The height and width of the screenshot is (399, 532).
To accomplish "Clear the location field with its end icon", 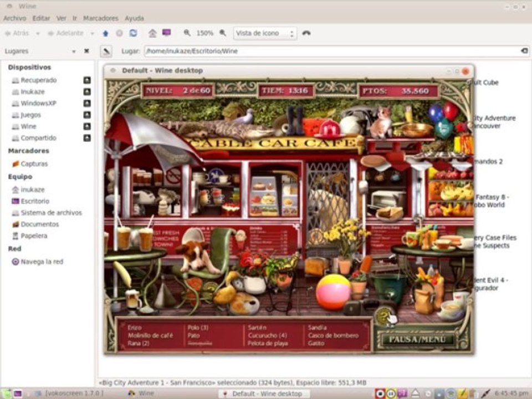I will click(525, 51).
